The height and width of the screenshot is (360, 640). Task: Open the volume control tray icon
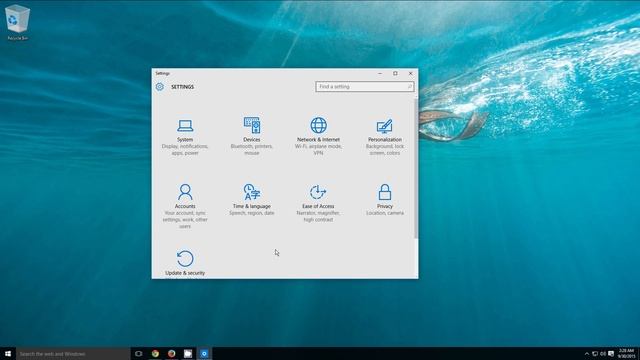[603, 354]
